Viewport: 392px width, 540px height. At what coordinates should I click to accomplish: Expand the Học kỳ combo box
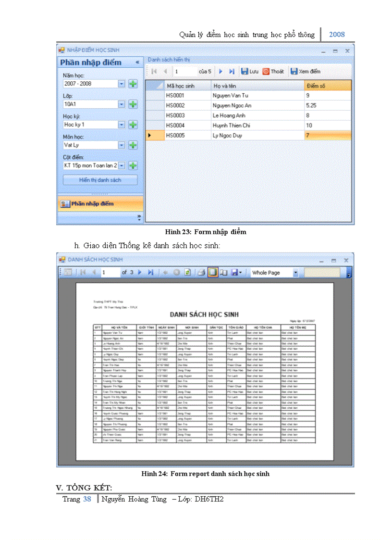[122, 125]
